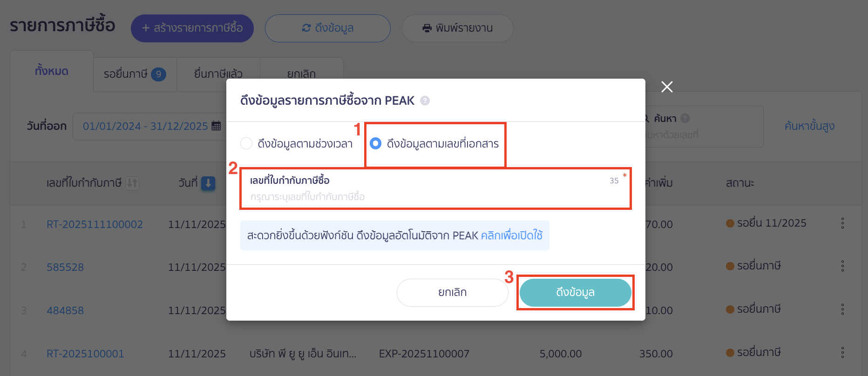Click the คลิกเพื่อเปิดใช้ link
This screenshot has height=376, width=868.
pyautogui.click(x=512, y=235)
